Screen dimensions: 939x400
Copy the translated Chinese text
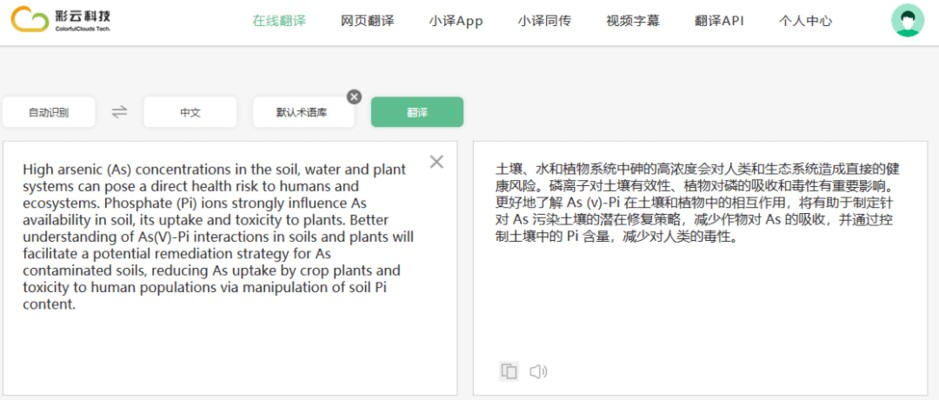click(509, 371)
